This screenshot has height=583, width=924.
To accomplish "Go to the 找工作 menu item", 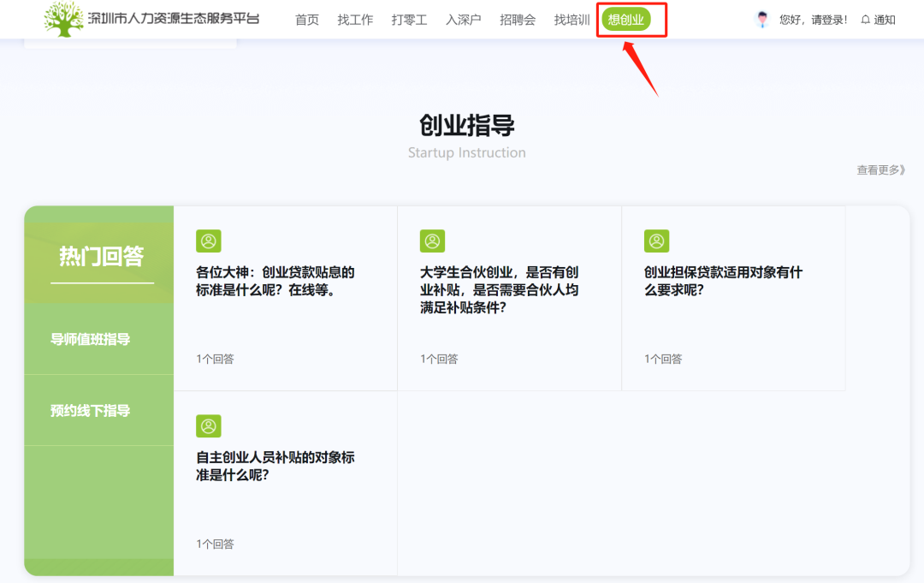I will point(355,20).
